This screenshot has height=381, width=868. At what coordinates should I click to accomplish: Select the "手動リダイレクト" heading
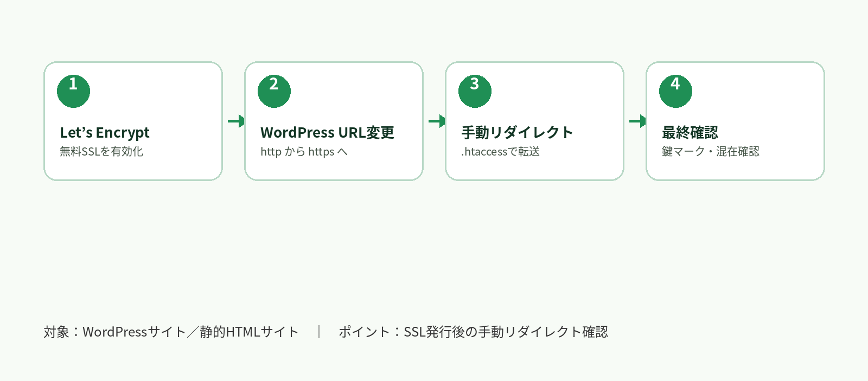[517, 133]
